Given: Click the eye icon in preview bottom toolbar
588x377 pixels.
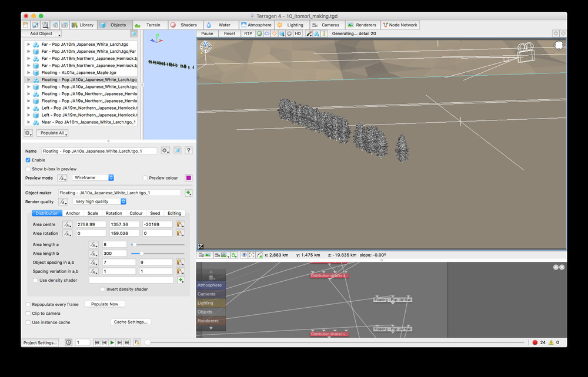Looking at the screenshot, I should 244,255.
